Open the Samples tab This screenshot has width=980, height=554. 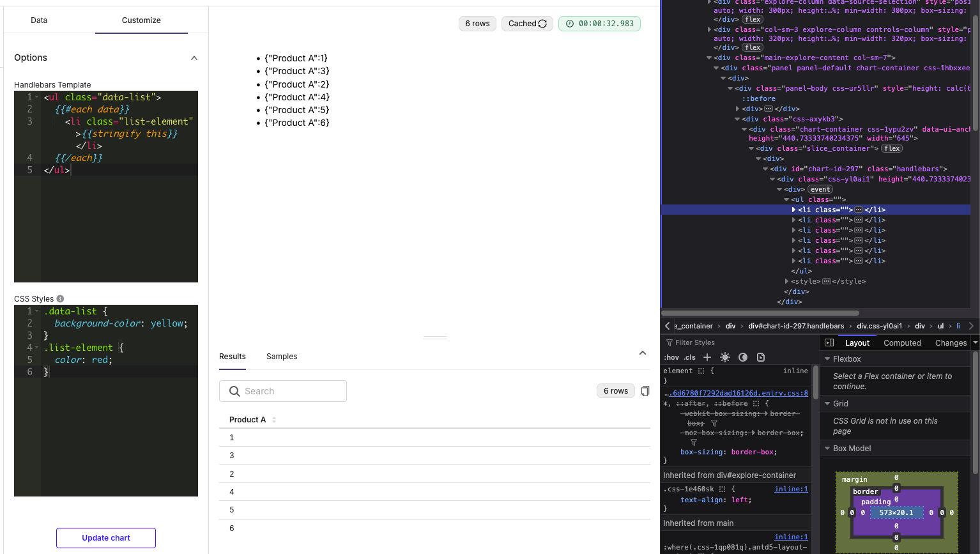[x=282, y=357]
